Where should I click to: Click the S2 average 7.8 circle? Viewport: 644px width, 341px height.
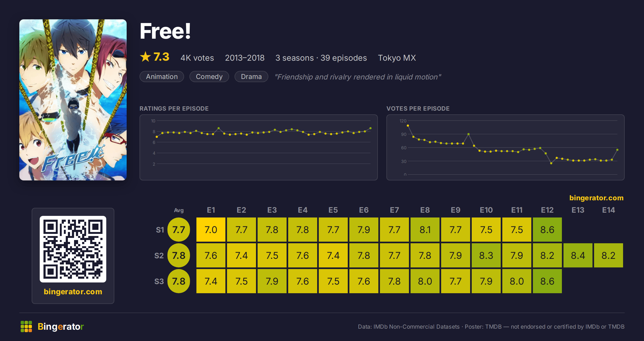point(179,256)
